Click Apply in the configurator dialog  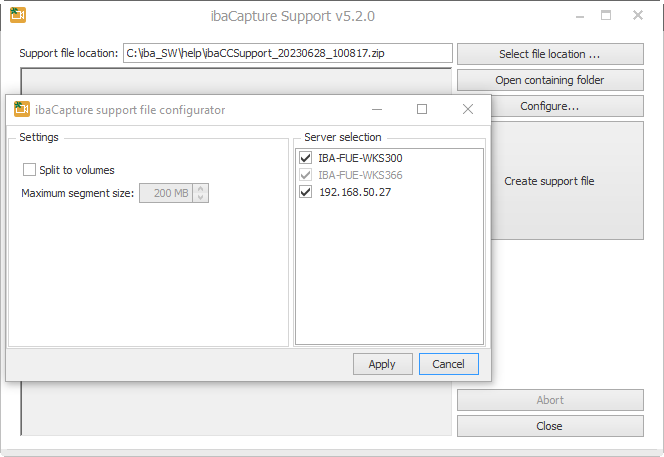pyautogui.click(x=382, y=364)
